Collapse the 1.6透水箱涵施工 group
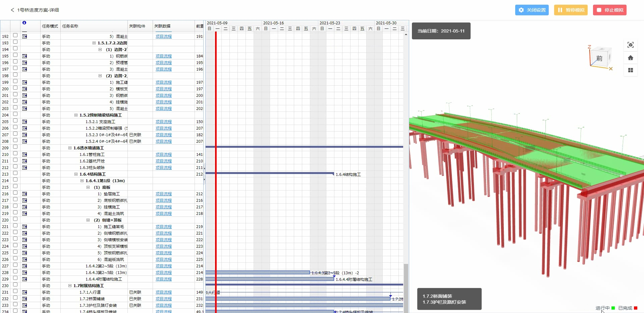 coord(70,148)
